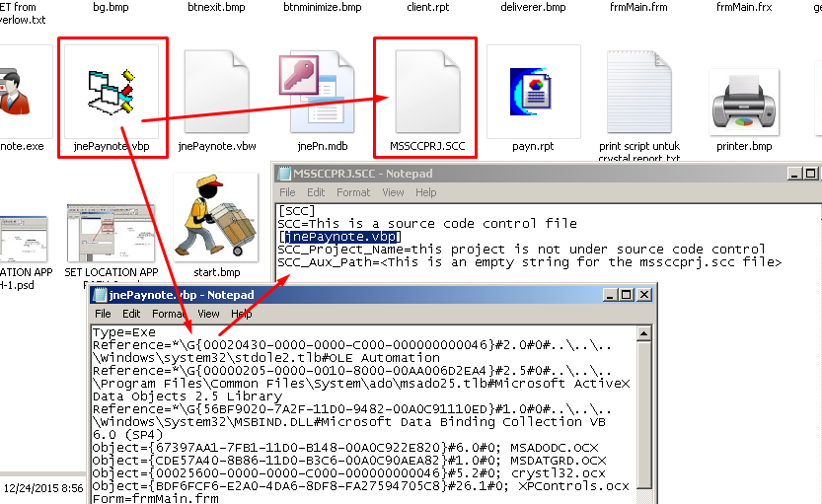The image size is (822, 504).
Task: Open File menu in jnePaynote.vbp Notepad
Action: [103, 314]
